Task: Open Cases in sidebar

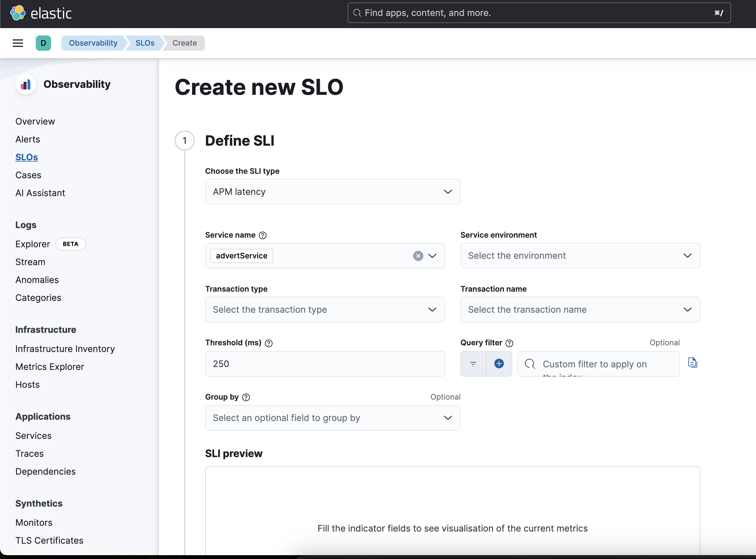Action: [x=28, y=175]
